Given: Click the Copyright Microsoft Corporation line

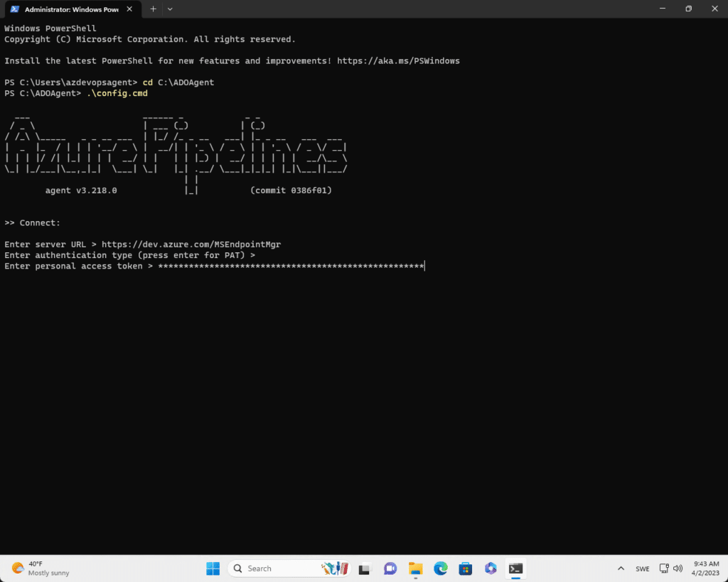Looking at the screenshot, I should [x=150, y=40].
